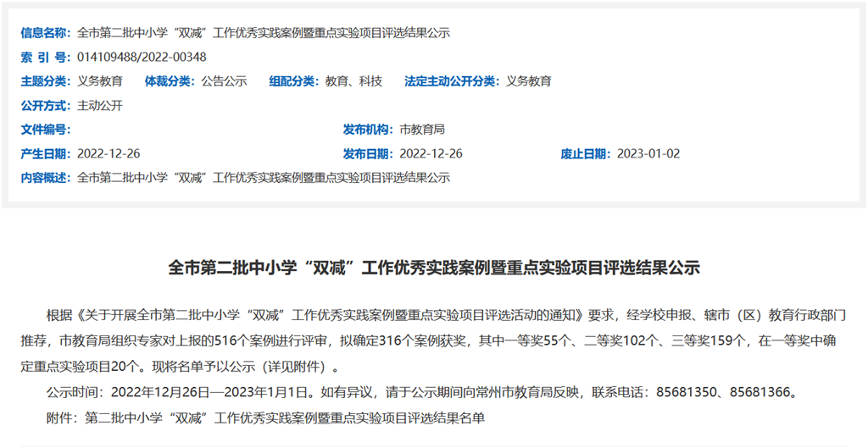
Task: Click the 信息名称 label
Action: pyautogui.click(x=46, y=33)
